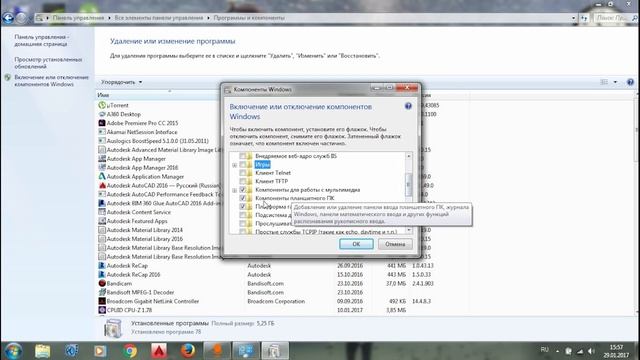Open Просмотр установленных обновлений link
640x360 pixels.
(48, 63)
